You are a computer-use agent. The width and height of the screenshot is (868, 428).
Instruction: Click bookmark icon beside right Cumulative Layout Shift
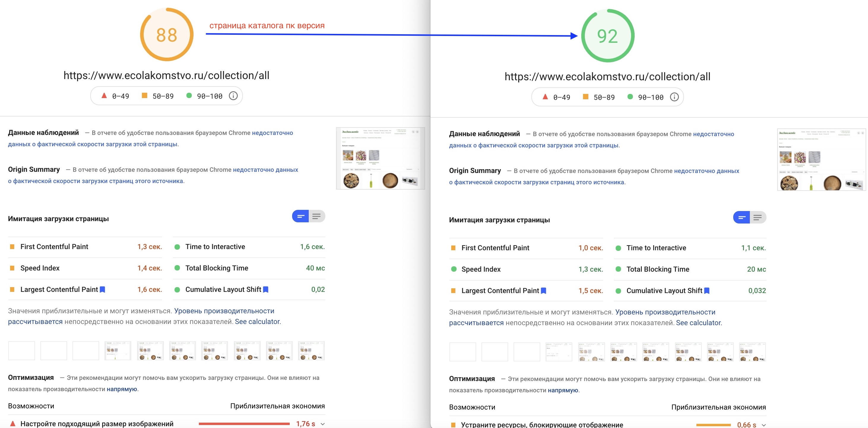click(707, 291)
